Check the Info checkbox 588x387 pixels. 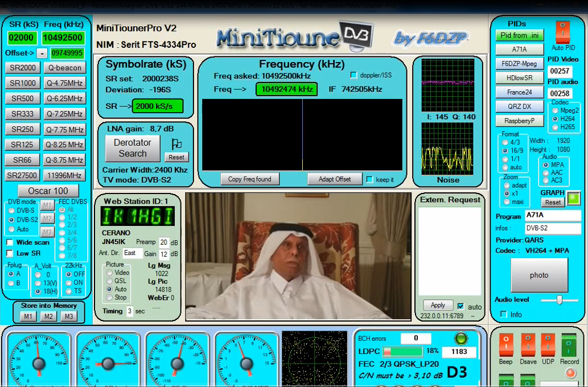504,314
